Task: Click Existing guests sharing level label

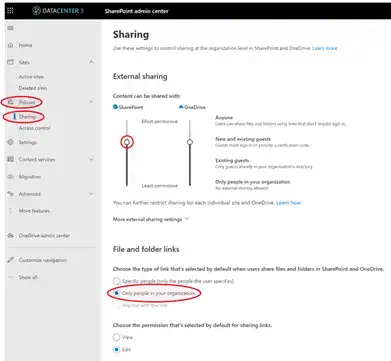Action: click(x=232, y=160)
